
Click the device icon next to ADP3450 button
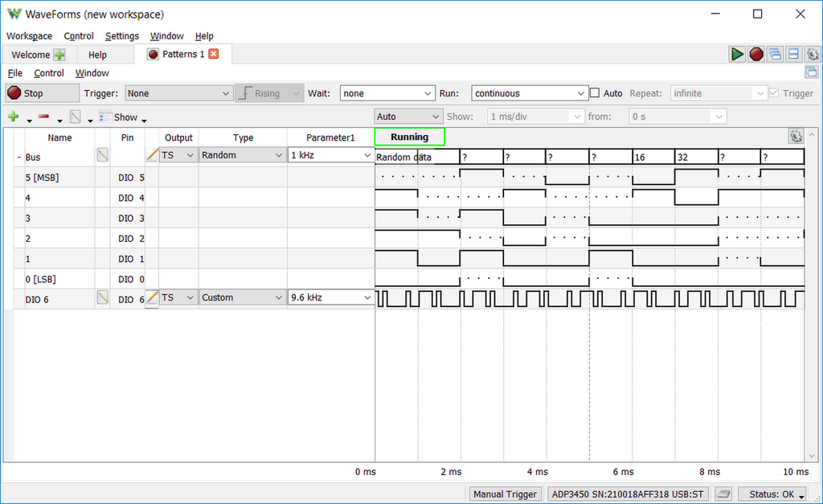tap(723, 494)
